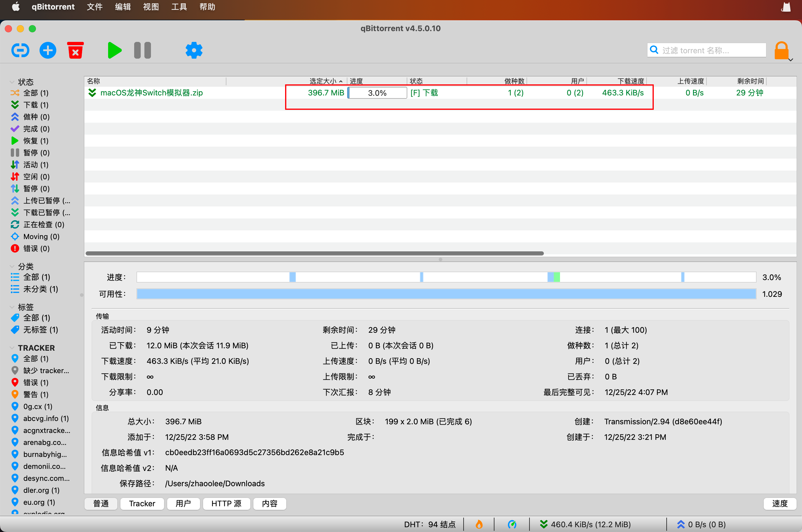Open preferences via the blue gear icon

[x=194, y=51]
